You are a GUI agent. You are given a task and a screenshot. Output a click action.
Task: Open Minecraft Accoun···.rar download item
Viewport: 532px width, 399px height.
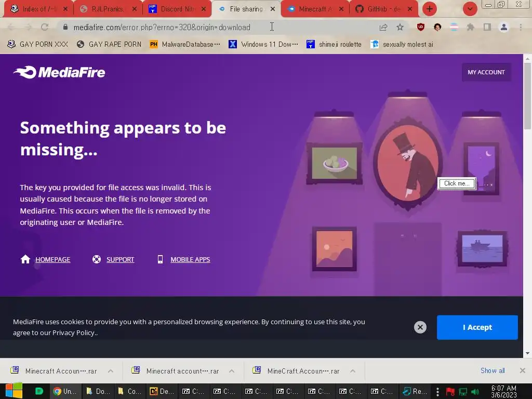[x=54, y=371]
